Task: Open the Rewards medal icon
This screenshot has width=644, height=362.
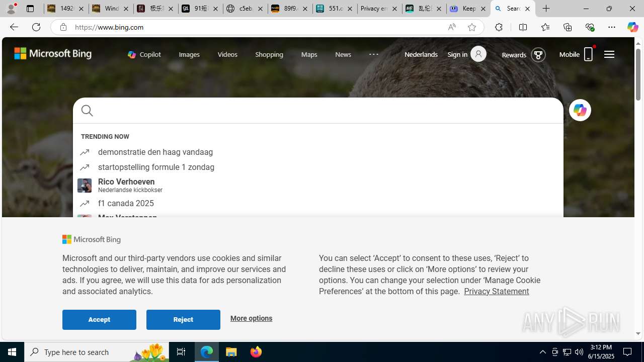Action: (x=538, y=54)
